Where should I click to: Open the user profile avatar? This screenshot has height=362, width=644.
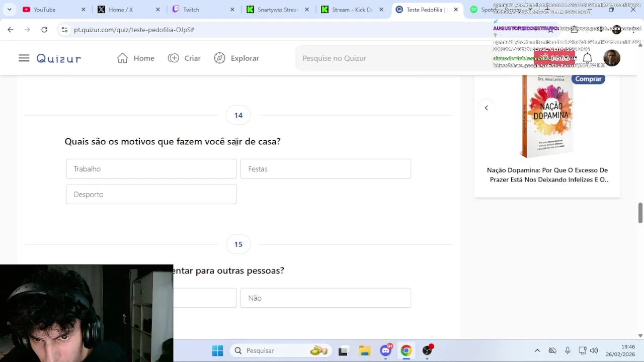pos(612,58)
